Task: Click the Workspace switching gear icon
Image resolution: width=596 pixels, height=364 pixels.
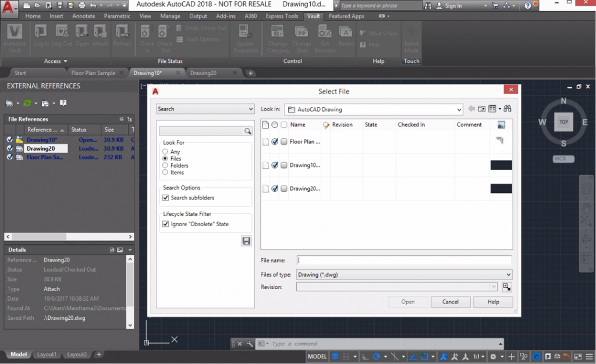Action: [x=493, y=356]
